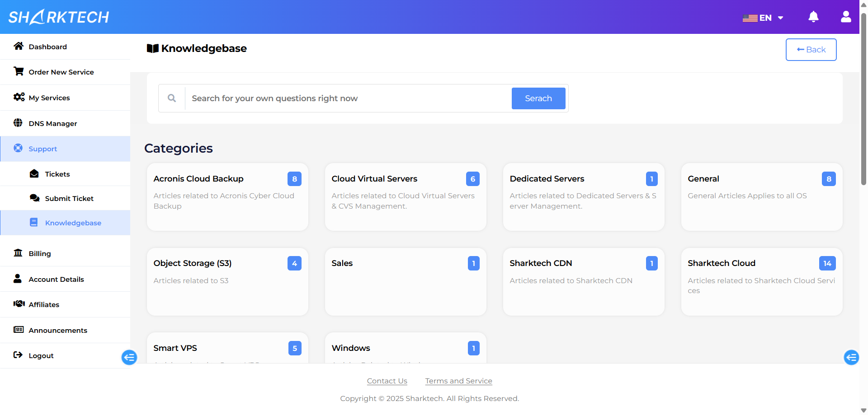The width and height of the screenshot is (868, 415).
Task: Open Terms and Service footer link
Action: pyautogui.click(x=459, y=381)
